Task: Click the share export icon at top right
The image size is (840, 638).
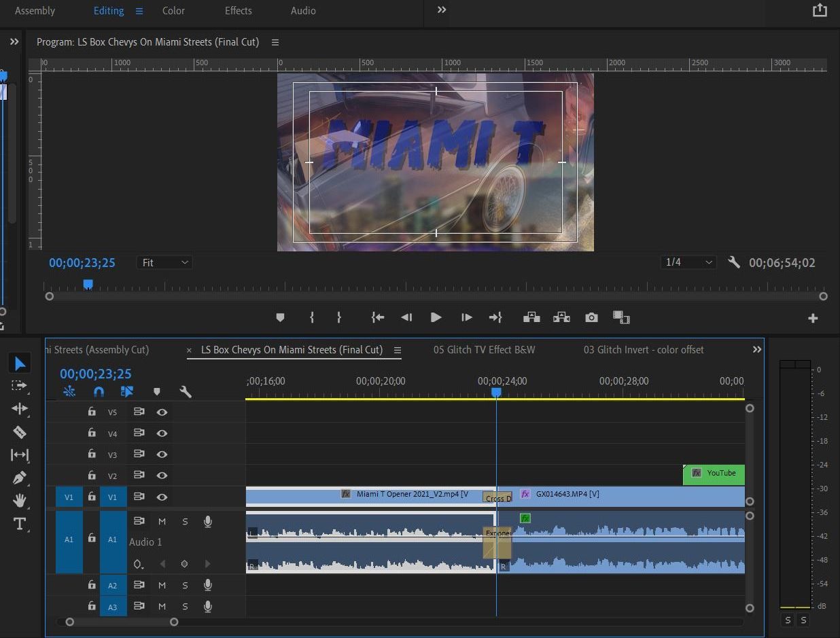Action: click(820, 10)
